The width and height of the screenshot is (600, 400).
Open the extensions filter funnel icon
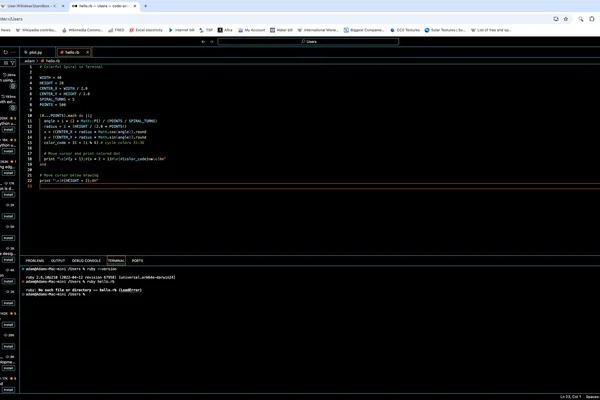coord(13,63)
